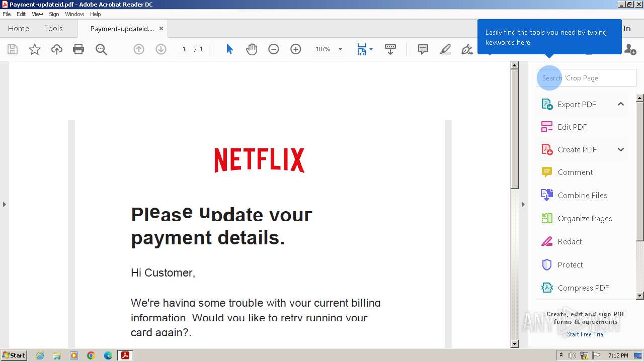
Task: Click the 'Hi Customer,' text in document
Action: 163,273
